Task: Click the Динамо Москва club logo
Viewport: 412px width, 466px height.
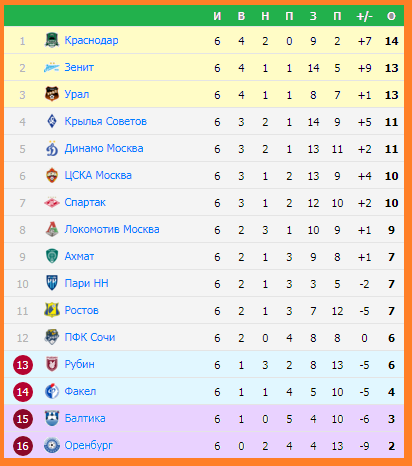Action: pos(52,148)
